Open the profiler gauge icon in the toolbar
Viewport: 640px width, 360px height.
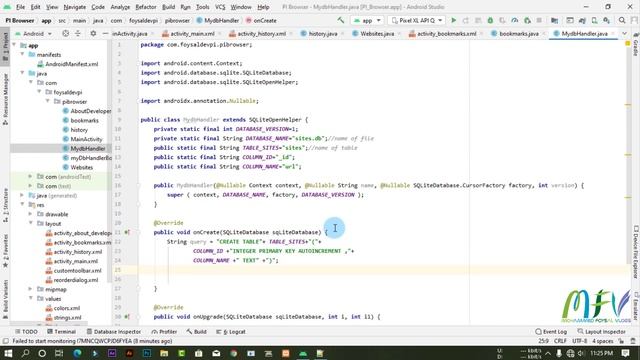tap(515, 20)
